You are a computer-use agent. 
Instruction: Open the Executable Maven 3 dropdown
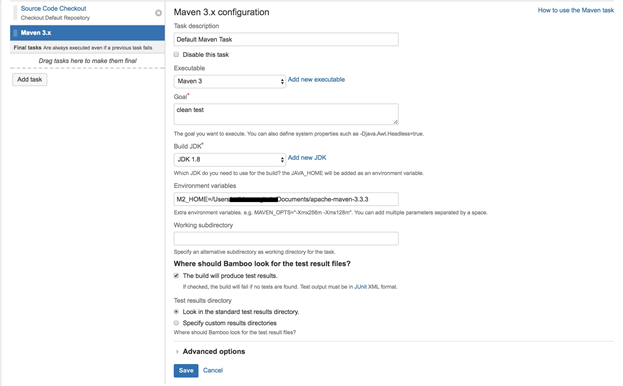[x=230, y=81]
